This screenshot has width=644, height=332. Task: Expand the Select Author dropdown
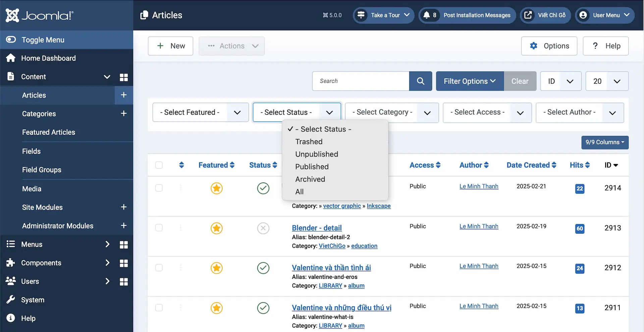coord(579,112)
